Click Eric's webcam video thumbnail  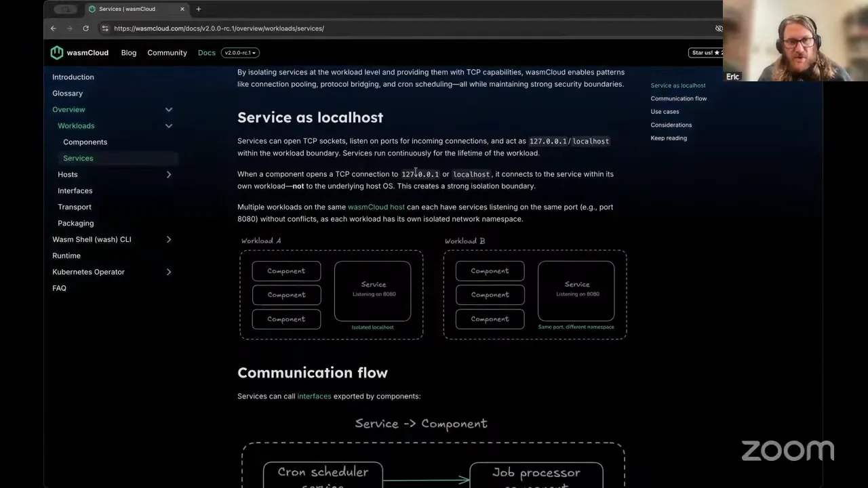click(x=795, y=41)
